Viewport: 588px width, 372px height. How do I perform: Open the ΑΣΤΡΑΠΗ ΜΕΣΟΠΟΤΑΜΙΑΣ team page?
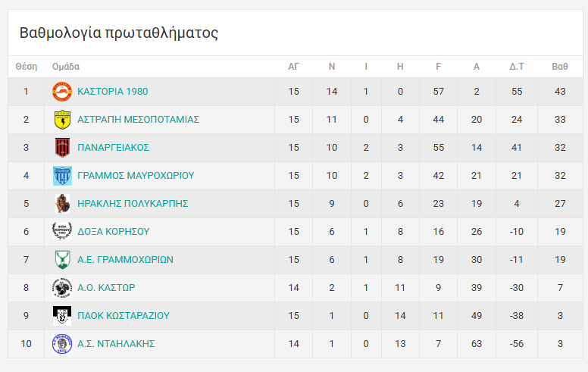click(x=138, y=120)
